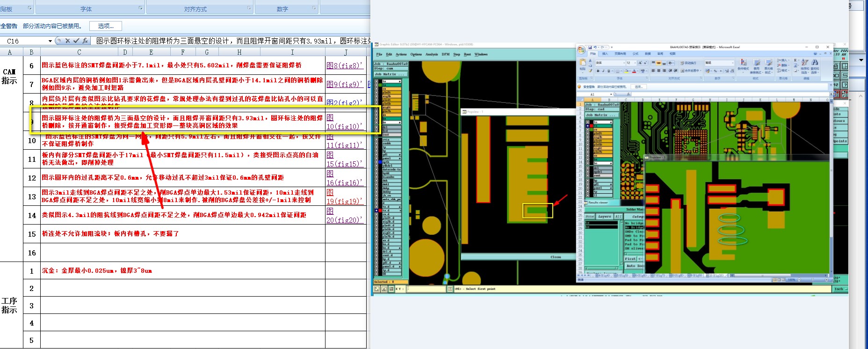This screenshot has width=868, height=349.
Task: Toggle visibility of layer 'gtl' in Graphic Editor
Action: point(376,154)
